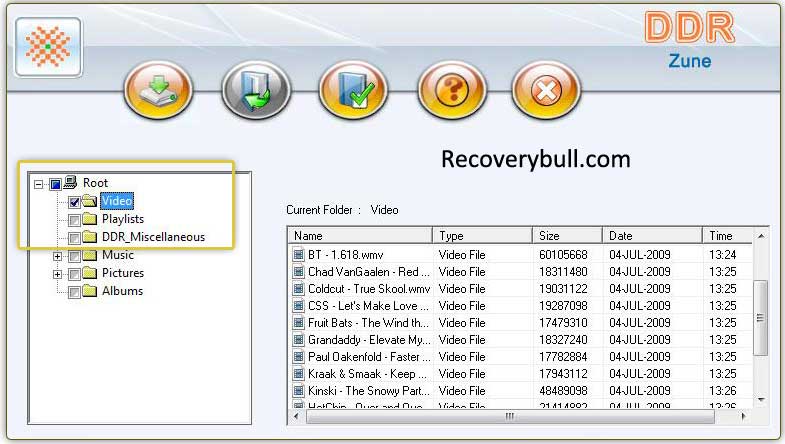Sort files by Date column header
Image resolution: width=785 pixels, height=444 pixels.
(x=653, y=236)
